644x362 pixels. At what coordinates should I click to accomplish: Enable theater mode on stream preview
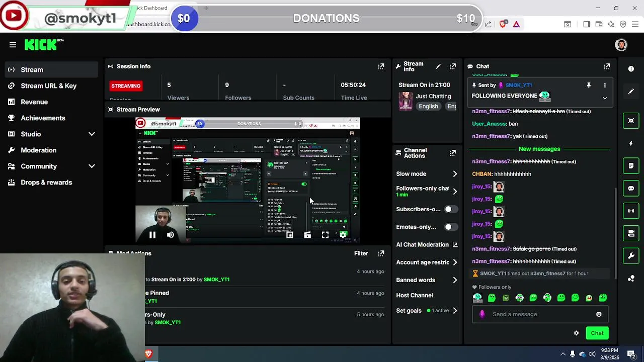(x=307, y=235)
